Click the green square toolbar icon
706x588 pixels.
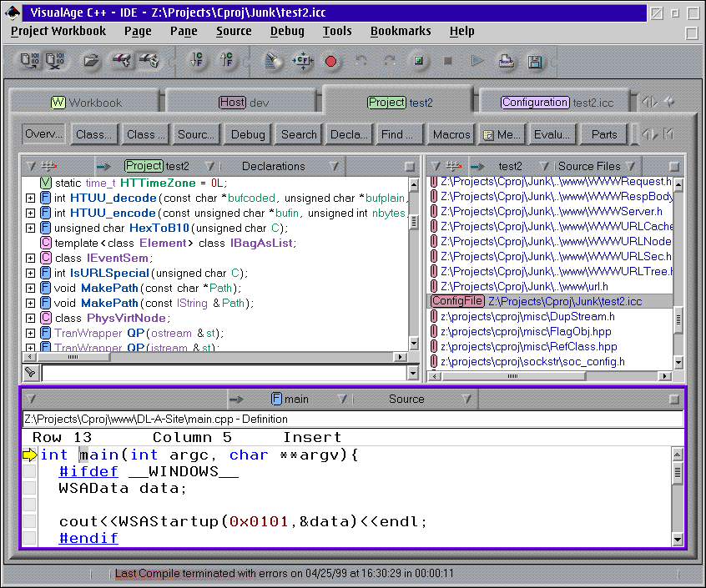coord(419,60)
